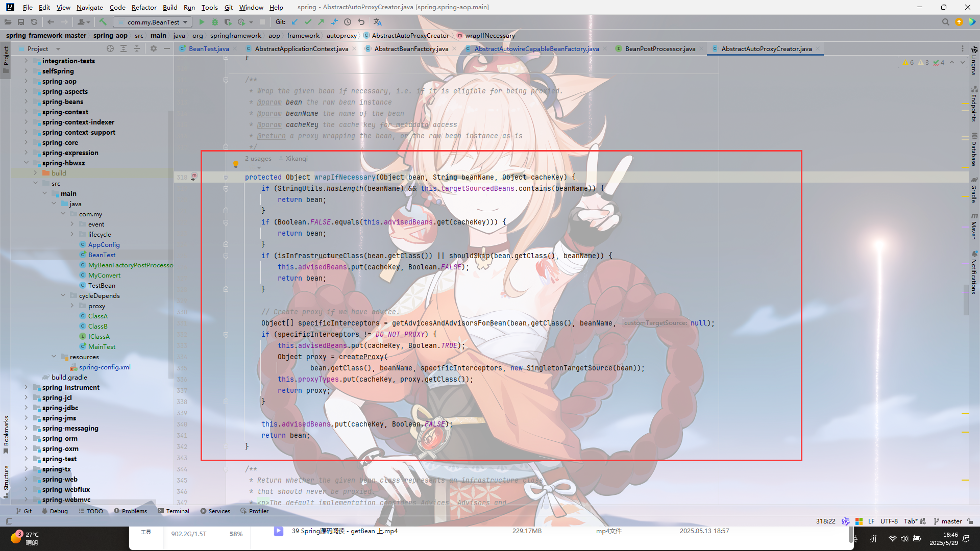Viewport: 980px width, 551px height.
Task: Open Git history clock icon
Action: coord(348,22)
